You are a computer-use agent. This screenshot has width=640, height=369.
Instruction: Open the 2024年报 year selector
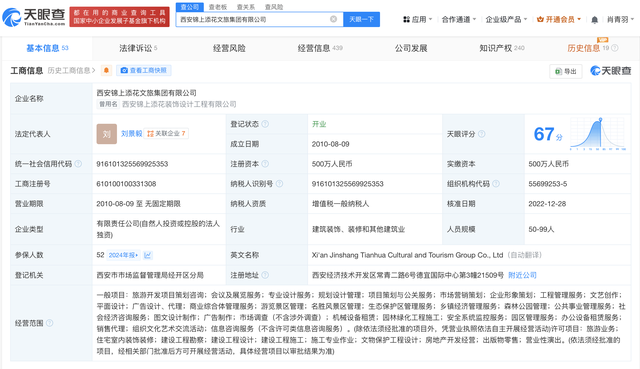point(123,255)
